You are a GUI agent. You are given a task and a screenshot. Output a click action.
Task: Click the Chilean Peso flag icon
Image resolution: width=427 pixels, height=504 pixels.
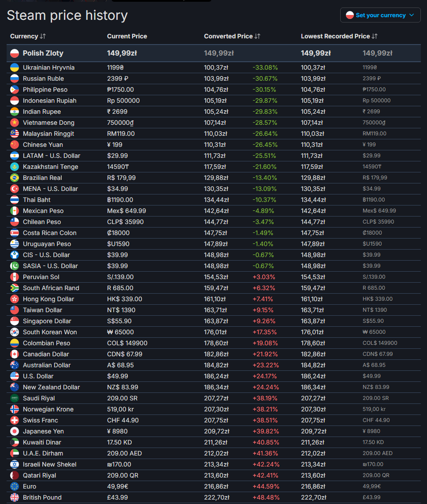pyautogui.click(x=15, y=222)
